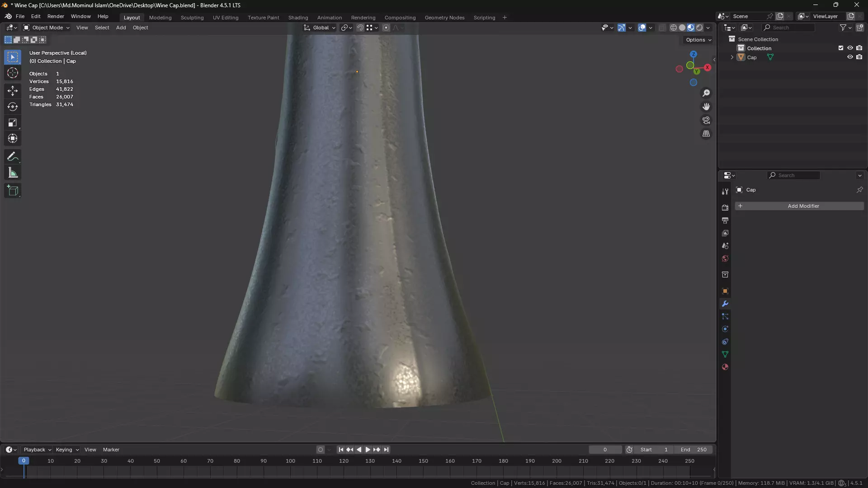This screenshot has height=488, width=868.
Task: Select the Scale tool
Action: (13, 122)
